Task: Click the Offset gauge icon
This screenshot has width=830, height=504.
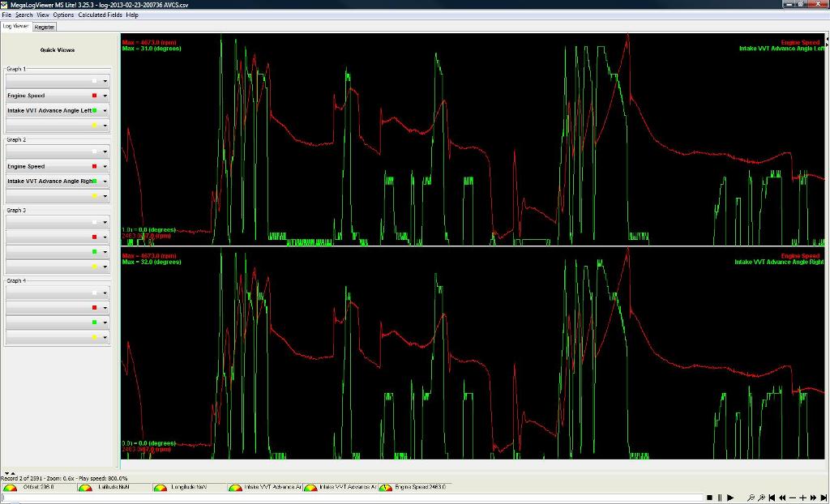Action: [10, 488]
